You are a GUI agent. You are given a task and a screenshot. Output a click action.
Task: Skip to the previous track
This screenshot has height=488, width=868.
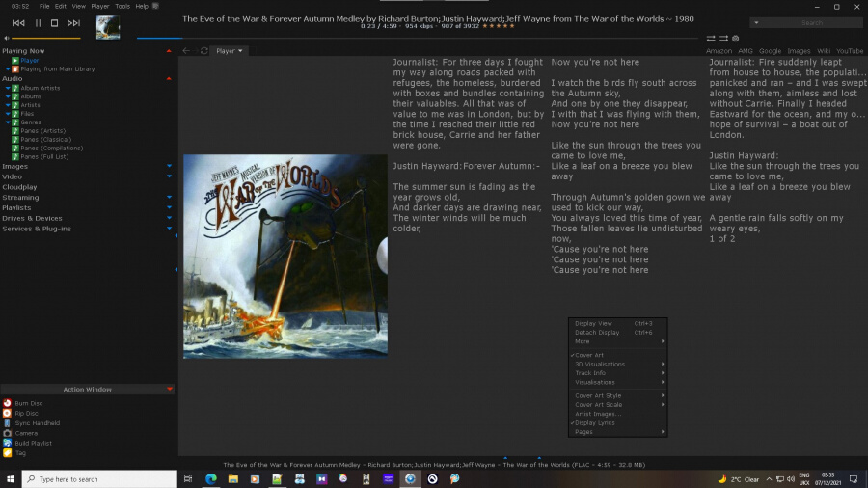point(18,23)
